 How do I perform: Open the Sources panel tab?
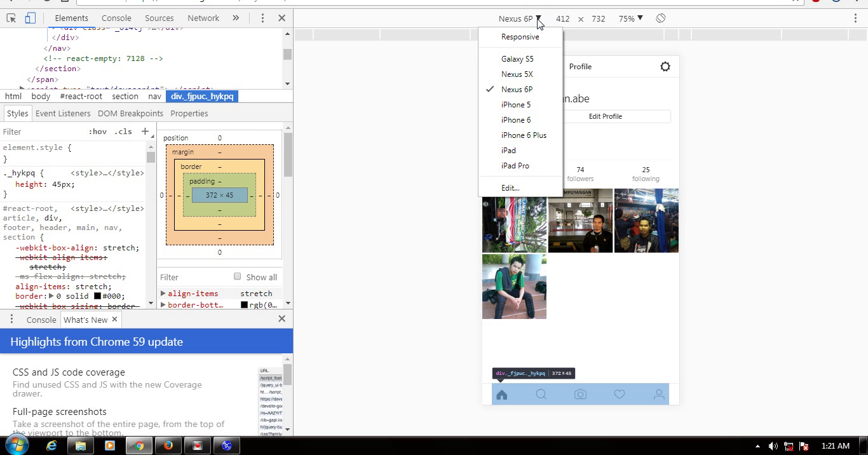pyautogui.click(x=159, y=18)
